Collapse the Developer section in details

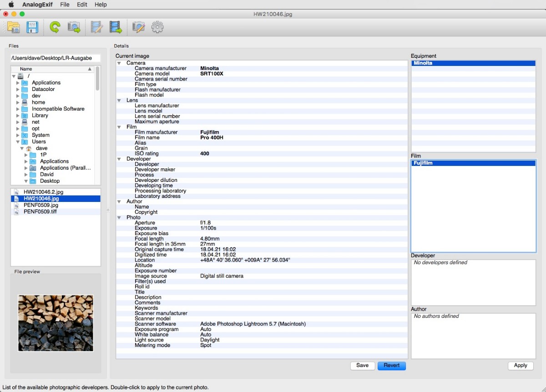(119, 159)
